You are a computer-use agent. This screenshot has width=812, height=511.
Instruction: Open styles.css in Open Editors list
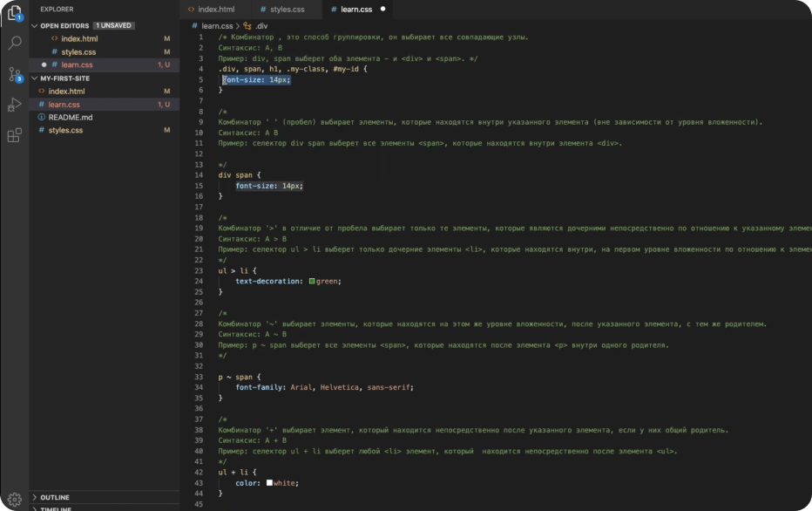coord(104,51)
